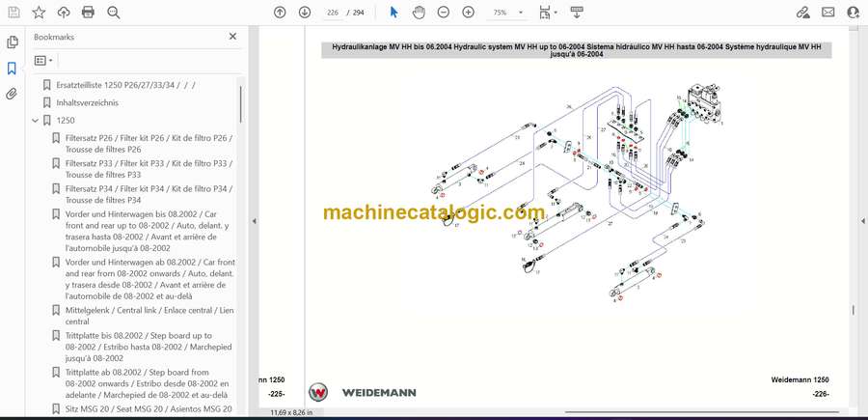Go to previous page arrow
This screenshot has width=868, height=420.
click(280, 13)
